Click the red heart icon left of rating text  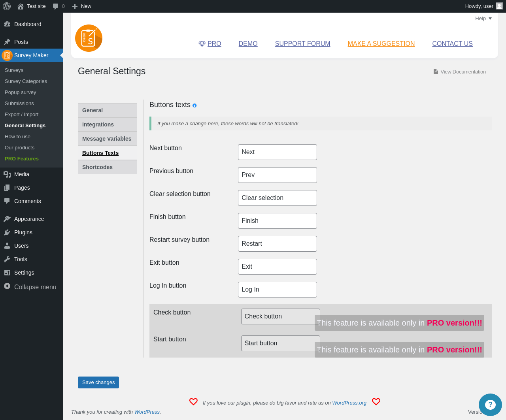pos(193,402)
